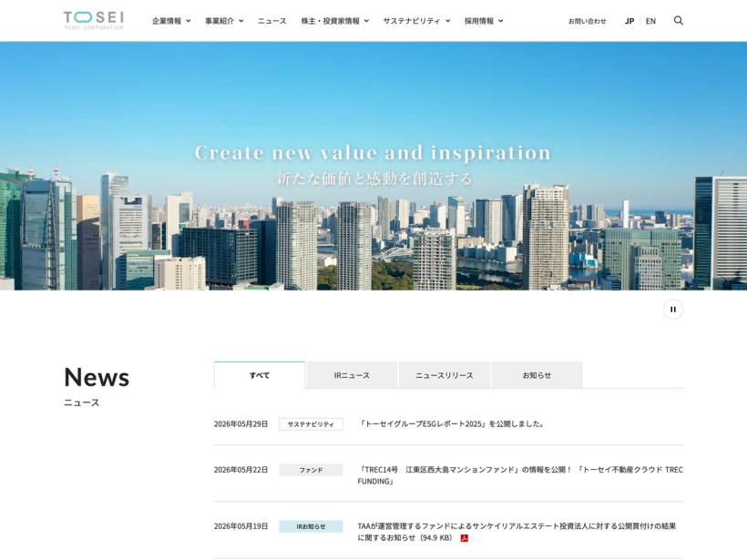Click the 新たな価値と感動を創造する tagline
The height and width of the screenshot is (560, 747).
(374, 178)
